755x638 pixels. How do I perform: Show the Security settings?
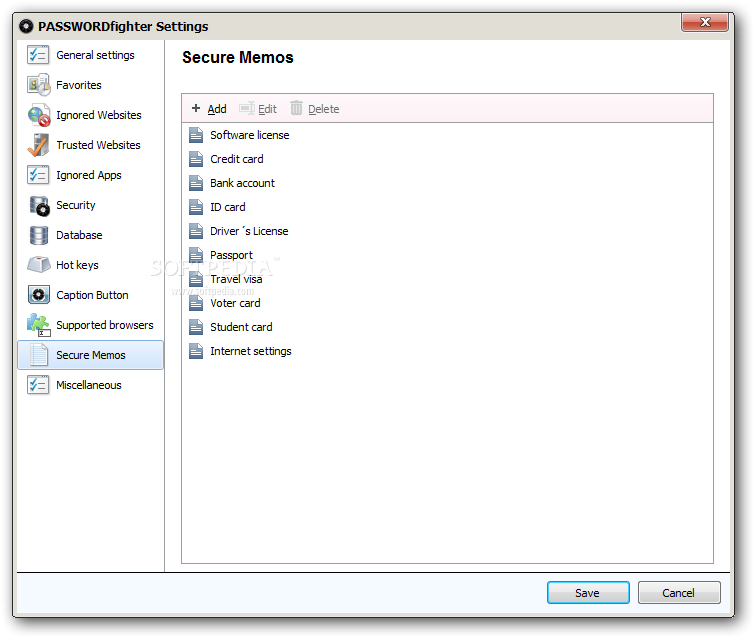point(91,205)
